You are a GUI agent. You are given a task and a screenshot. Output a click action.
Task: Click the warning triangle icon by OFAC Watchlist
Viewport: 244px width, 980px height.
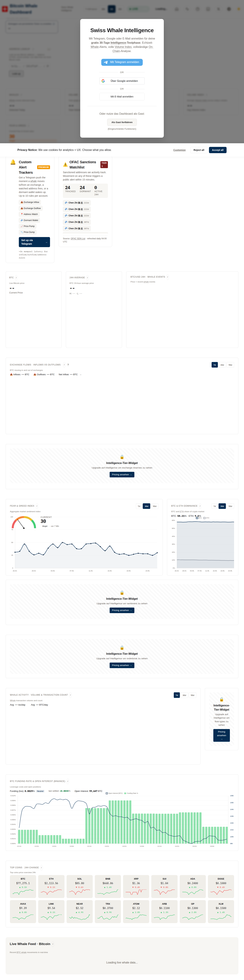65,165
